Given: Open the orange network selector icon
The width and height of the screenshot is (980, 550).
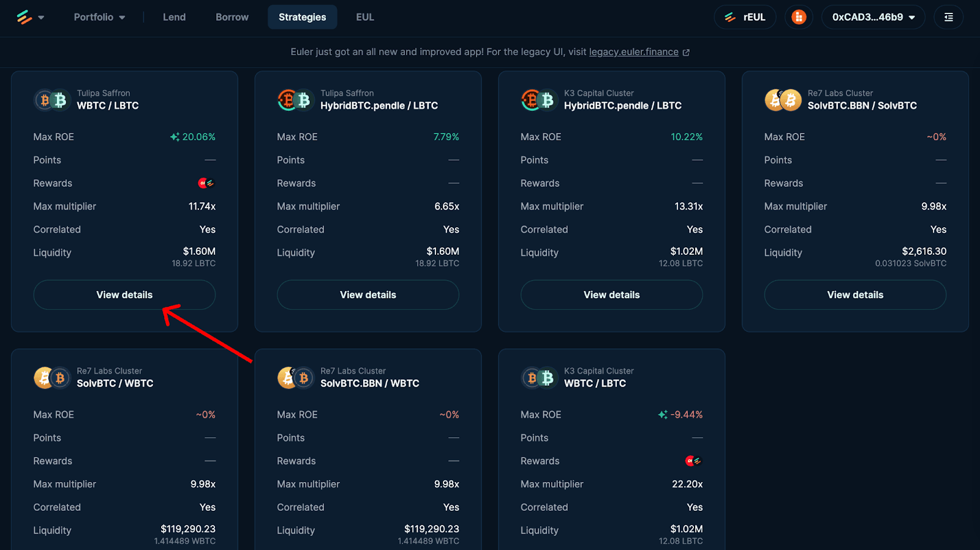Looking at the screenshot, I should click(x=799, y=17).
